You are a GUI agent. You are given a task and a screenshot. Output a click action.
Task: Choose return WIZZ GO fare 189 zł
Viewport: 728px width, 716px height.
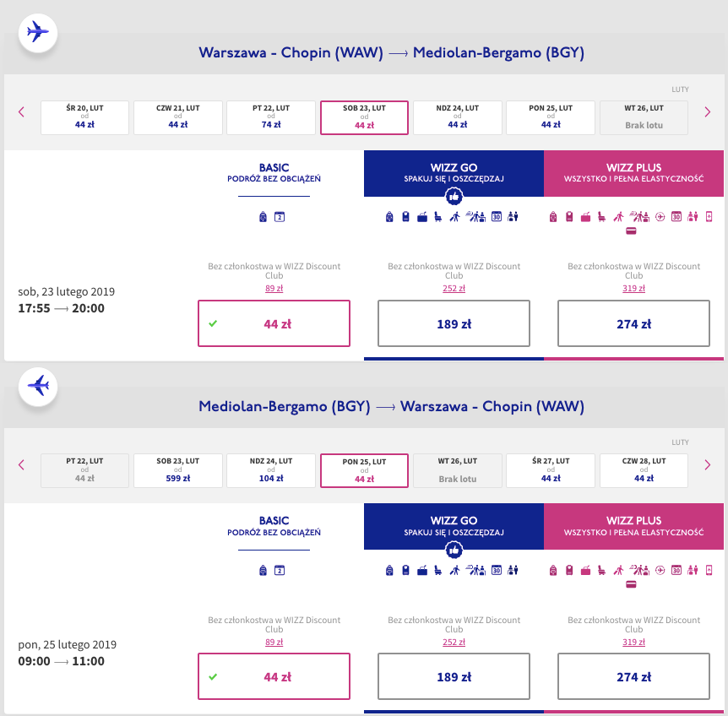point(454,676)
